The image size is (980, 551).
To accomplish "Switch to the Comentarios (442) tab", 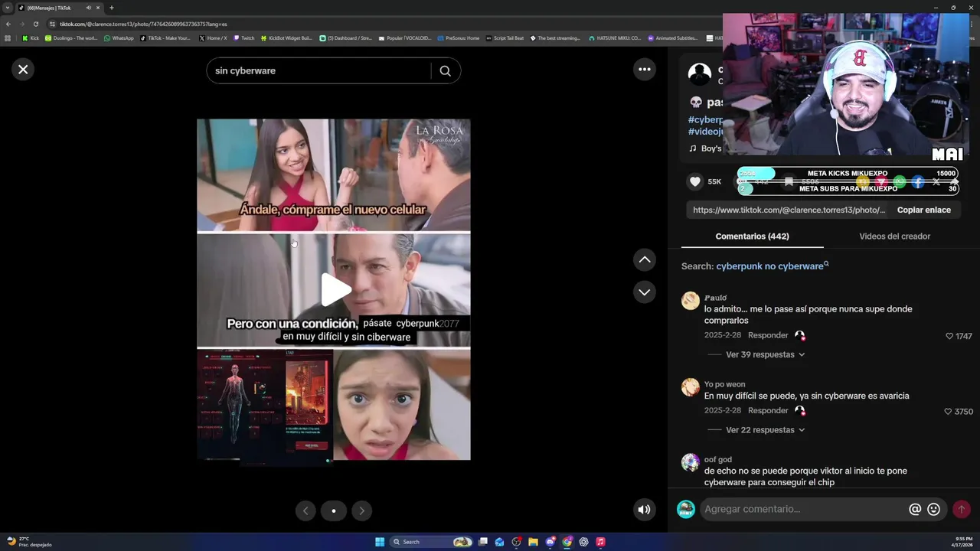I will click(752, 236).
